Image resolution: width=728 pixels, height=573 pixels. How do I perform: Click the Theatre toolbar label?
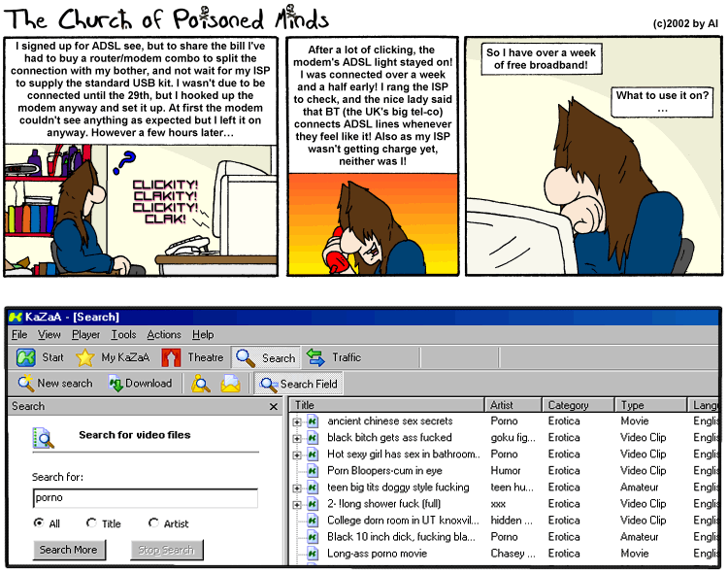pyautogui.click(x=206, y=357)
